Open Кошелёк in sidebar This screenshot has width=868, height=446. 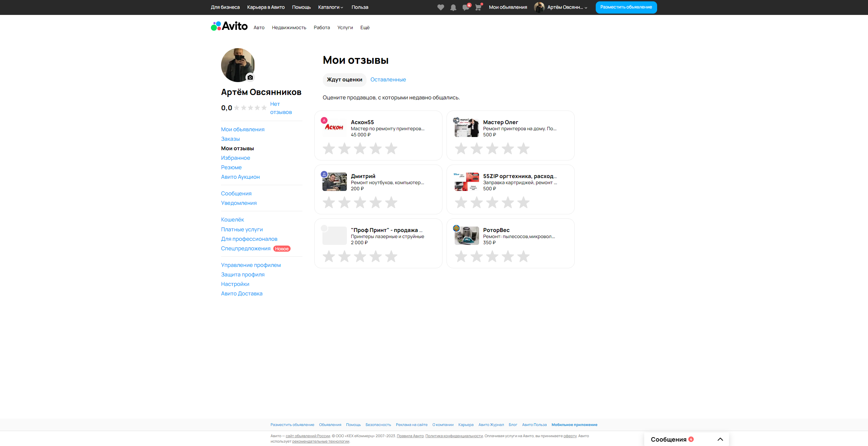(233, 220)
